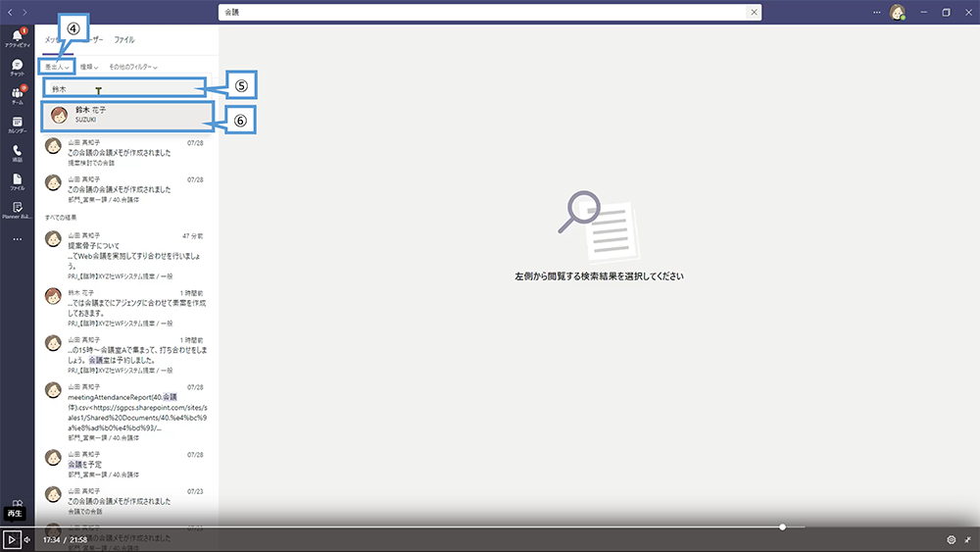980x552 pixels.
Task: Open 山田 result dated 07/28 with 提案検討での会話
Action: click(x=126, y=153)
